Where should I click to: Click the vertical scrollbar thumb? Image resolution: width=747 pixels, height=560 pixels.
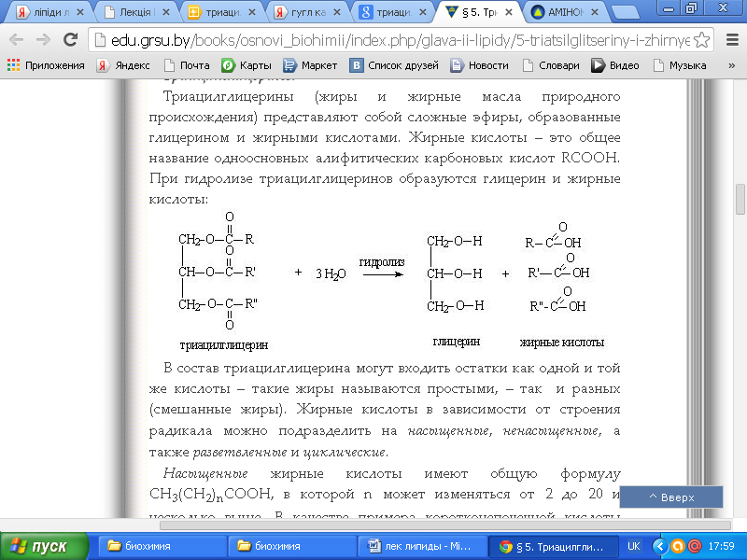740,199
